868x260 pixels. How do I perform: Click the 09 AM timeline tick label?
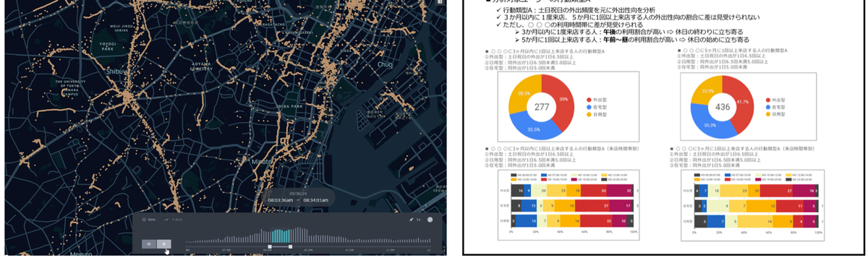point(308,250)
